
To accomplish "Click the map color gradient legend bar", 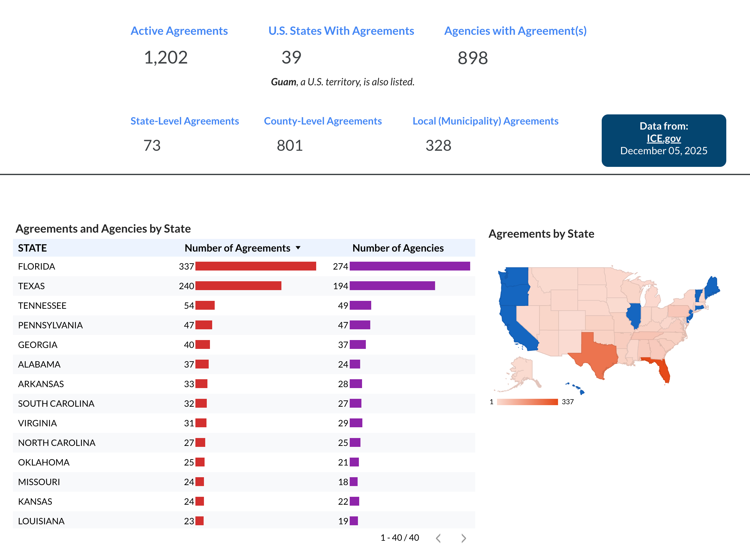I will coord(527,402).
